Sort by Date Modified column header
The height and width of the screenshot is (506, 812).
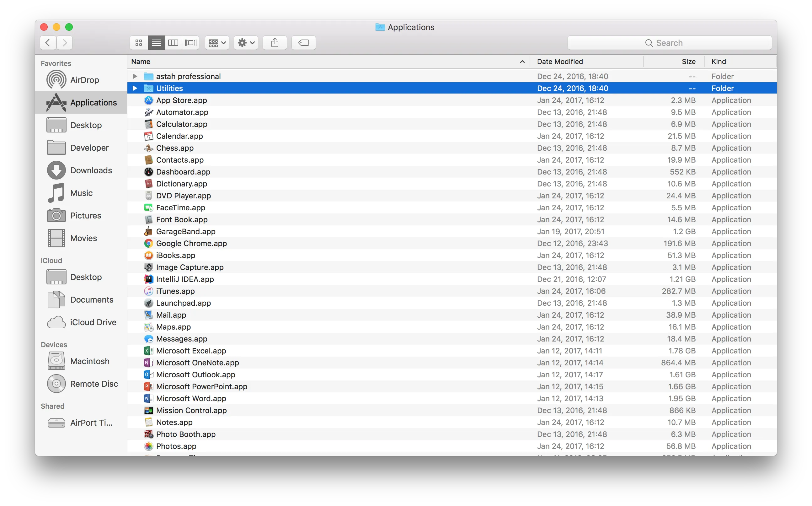click(560, 62)
